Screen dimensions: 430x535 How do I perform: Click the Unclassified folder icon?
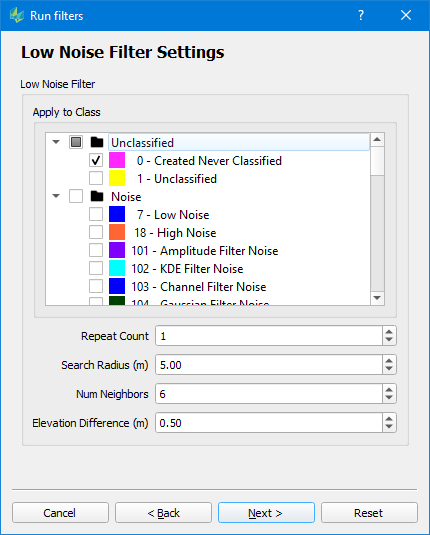(97, 142)
